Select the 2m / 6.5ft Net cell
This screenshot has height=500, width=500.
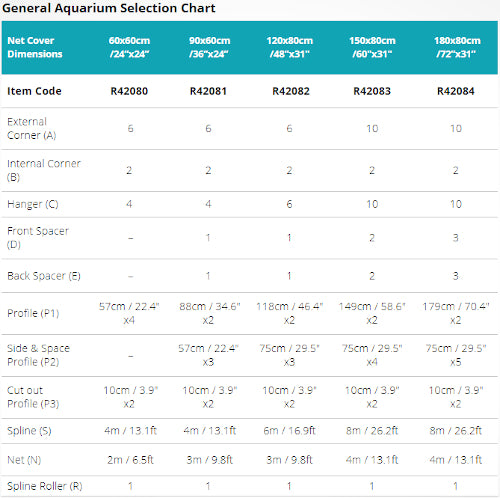pyautogui.click(x=130, y=460)
